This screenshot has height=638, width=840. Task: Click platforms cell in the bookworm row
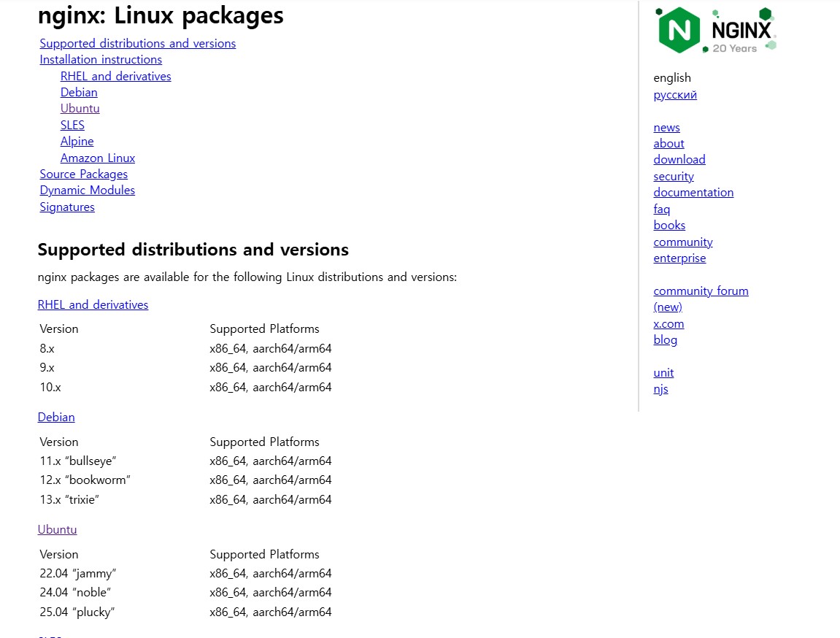(271, 480)
